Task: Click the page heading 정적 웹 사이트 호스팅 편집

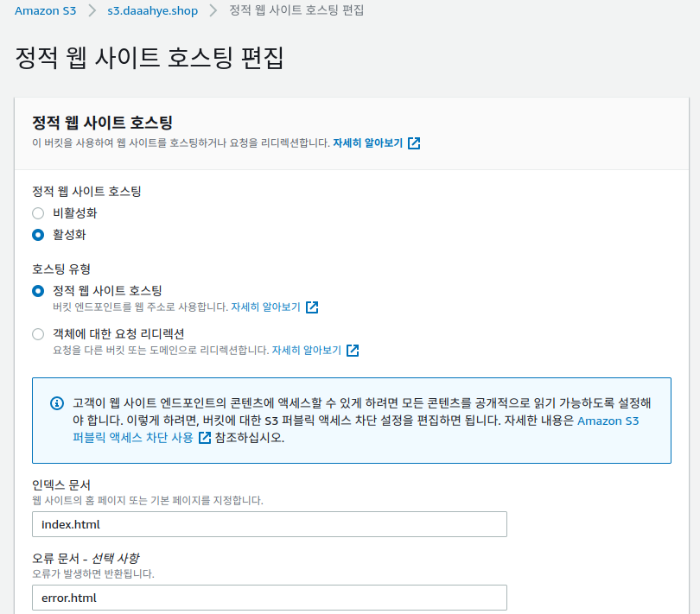Action: click(x=150, y=58)
